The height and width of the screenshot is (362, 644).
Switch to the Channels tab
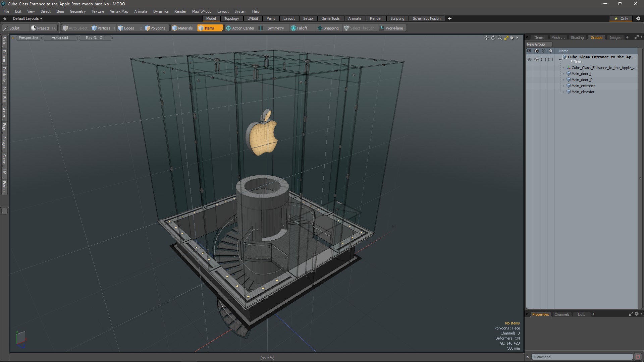click(561, 314)
